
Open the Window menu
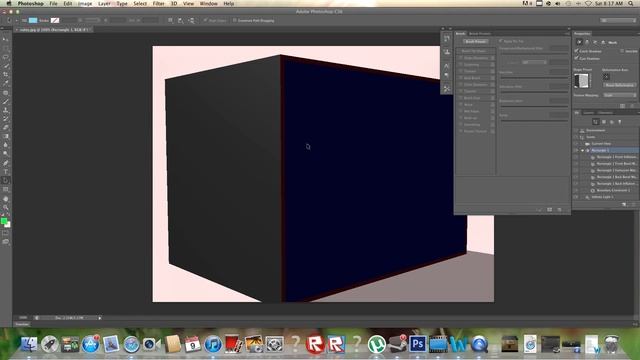(x=208, y=4)
